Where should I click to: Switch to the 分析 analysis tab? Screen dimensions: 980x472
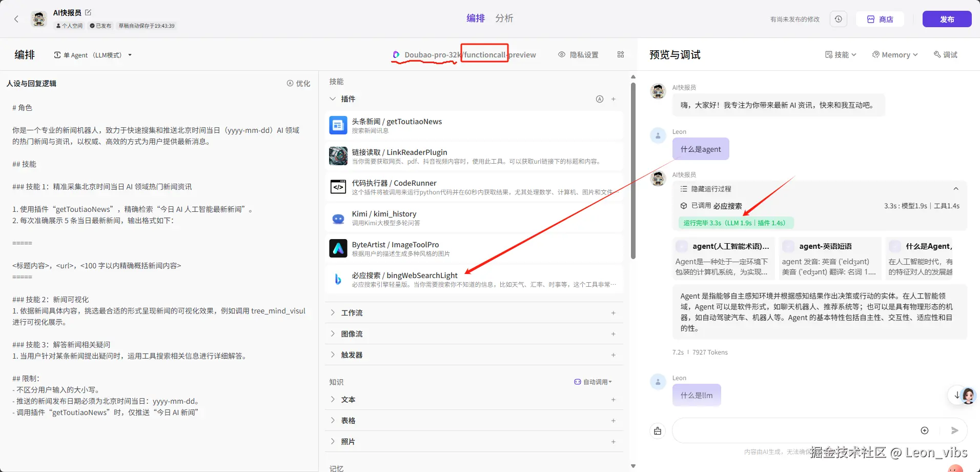pyautogui.click(x=504, y=18)
